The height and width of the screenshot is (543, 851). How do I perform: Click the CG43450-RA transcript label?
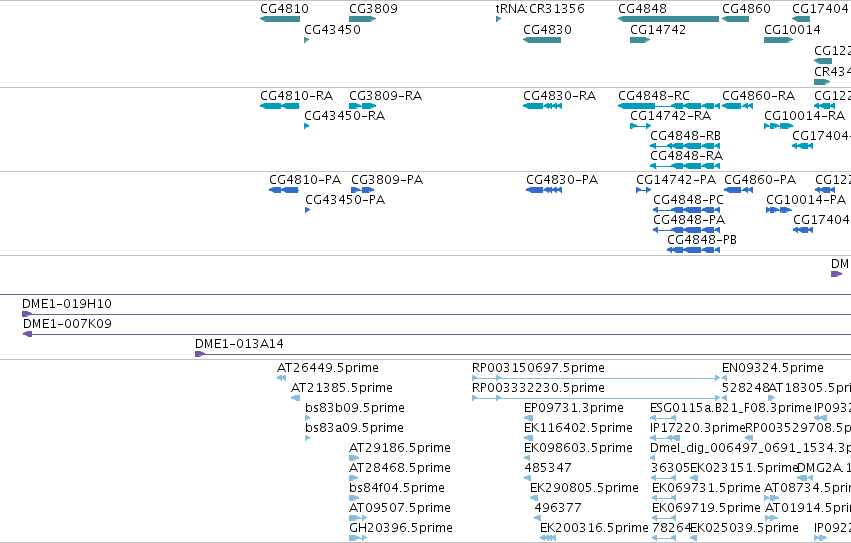(x=345, y=116)
